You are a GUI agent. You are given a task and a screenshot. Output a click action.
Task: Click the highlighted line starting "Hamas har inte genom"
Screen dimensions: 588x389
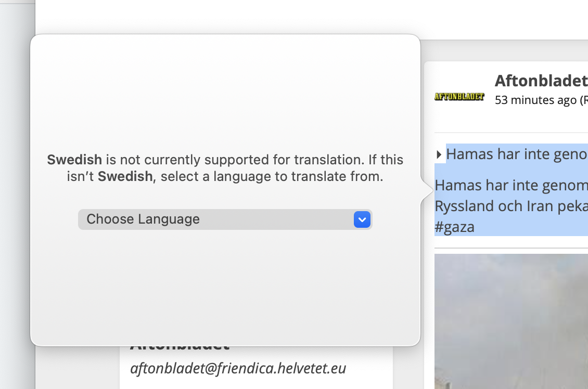click(511, 185)
